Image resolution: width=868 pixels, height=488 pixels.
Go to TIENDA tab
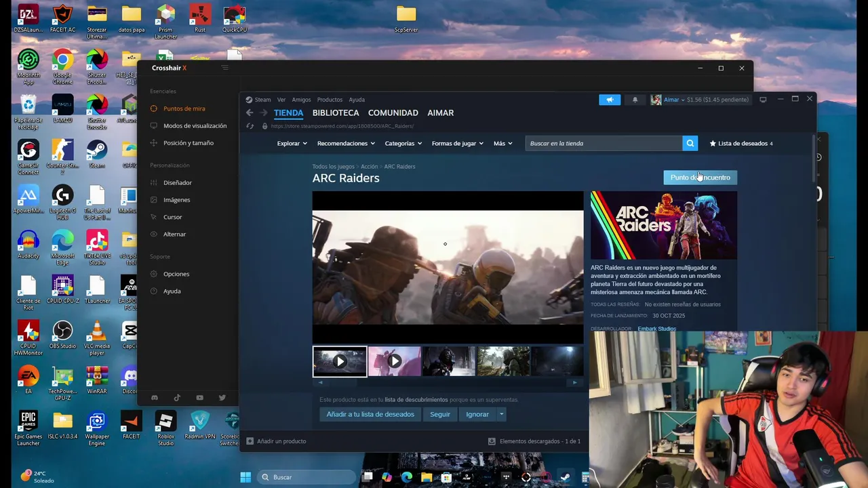point(288,113)
